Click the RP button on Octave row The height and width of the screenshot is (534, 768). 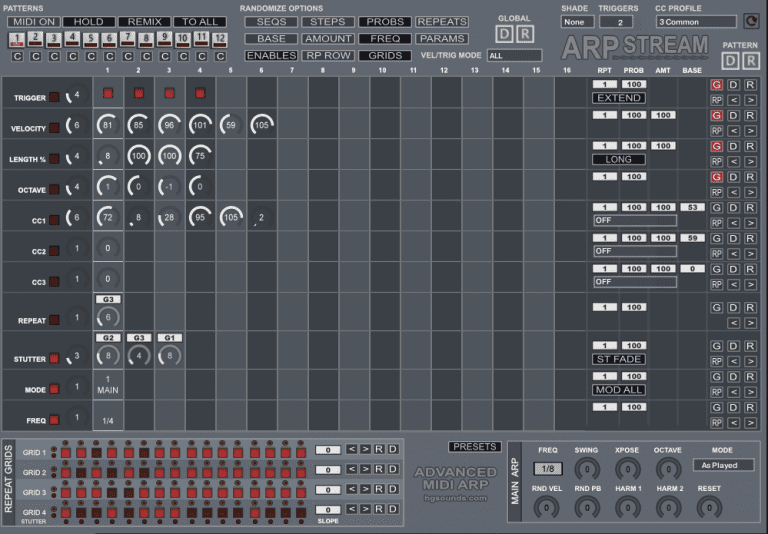pyautogui.click(x=716, y=192)
